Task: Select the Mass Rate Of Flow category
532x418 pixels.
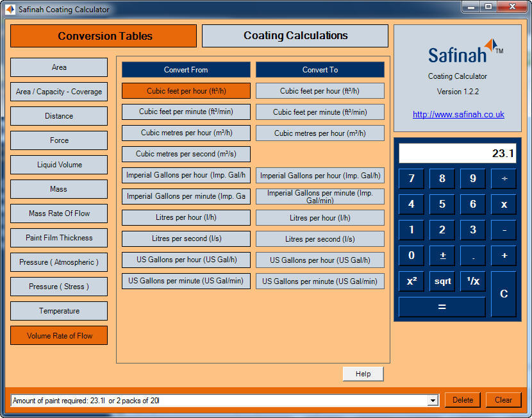Action: coord(58,213)
